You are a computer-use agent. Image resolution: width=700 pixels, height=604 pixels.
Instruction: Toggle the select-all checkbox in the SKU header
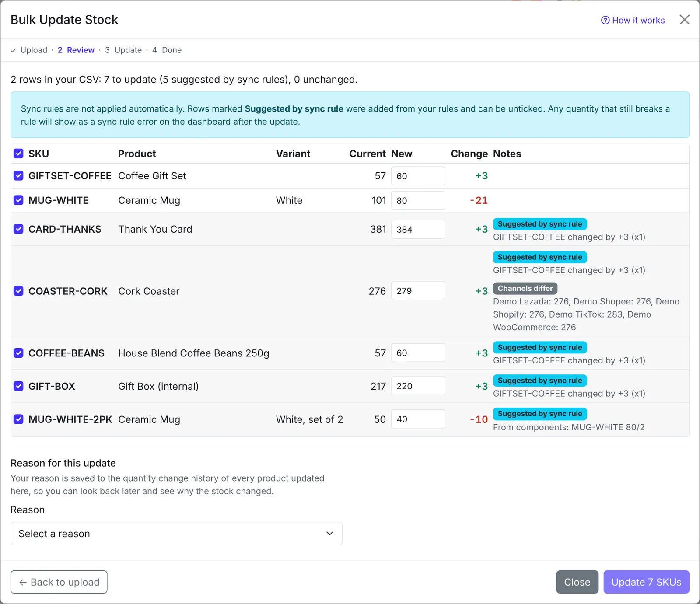[x=18, y=154]
